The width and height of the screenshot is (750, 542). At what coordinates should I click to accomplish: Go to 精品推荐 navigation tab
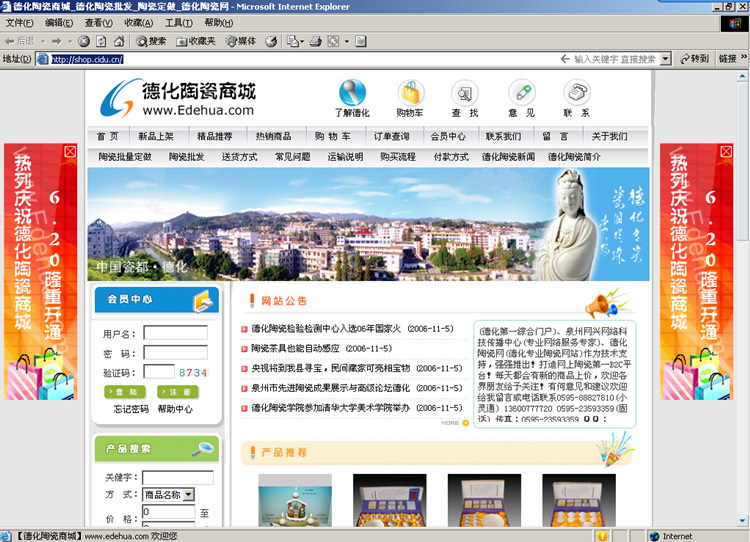tap(215, 136)
